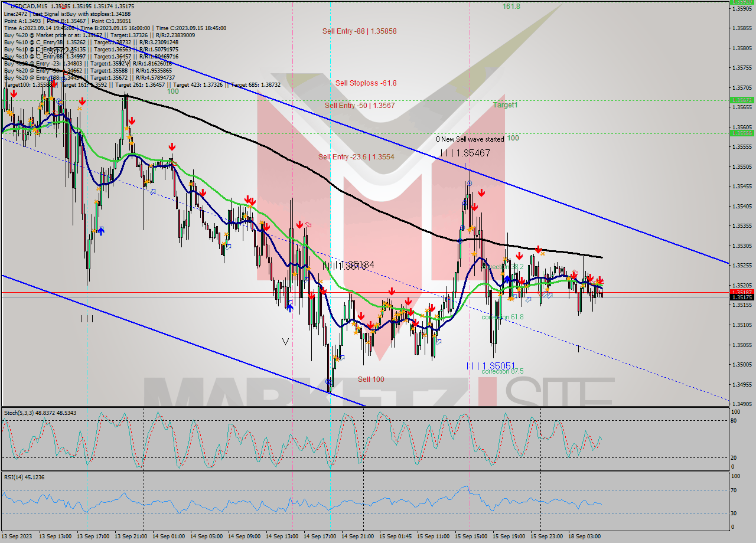
Task: Click the 1.35505 price axis label
Action: (742, 166)
